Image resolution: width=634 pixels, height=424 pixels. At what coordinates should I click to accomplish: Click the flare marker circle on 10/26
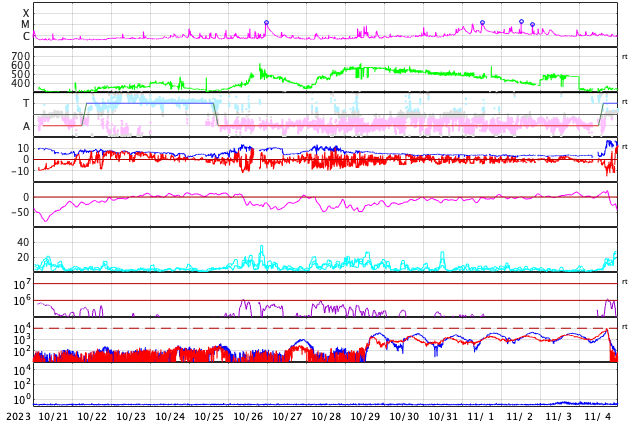click(266, 23)
